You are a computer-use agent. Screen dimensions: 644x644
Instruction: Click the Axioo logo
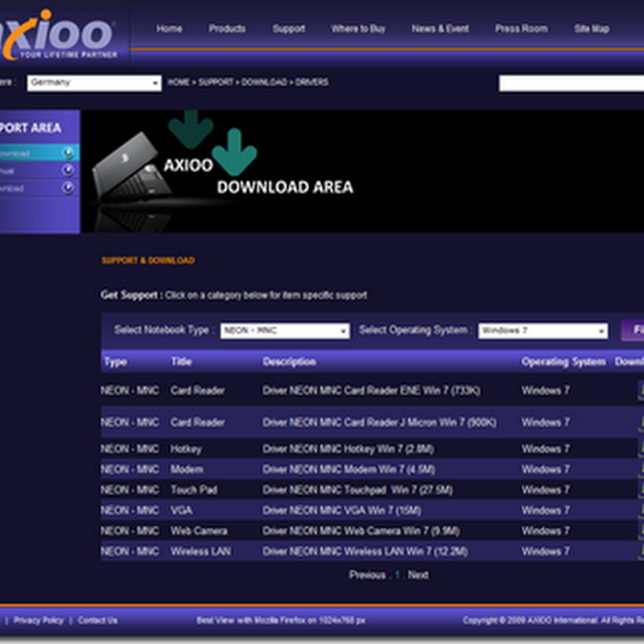point(57,35)
